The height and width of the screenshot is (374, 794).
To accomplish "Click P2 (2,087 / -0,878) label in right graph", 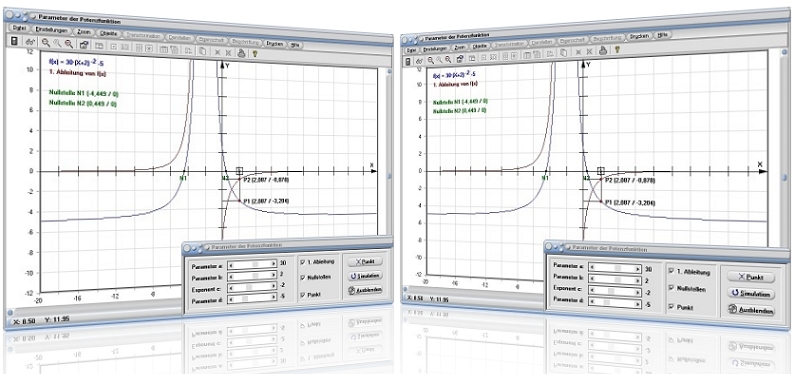I will (629, 180).
